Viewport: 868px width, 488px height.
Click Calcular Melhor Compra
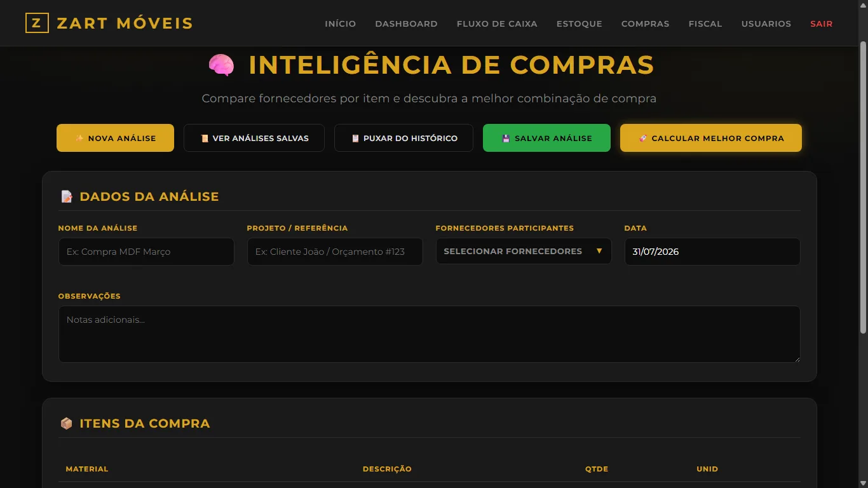711,138
